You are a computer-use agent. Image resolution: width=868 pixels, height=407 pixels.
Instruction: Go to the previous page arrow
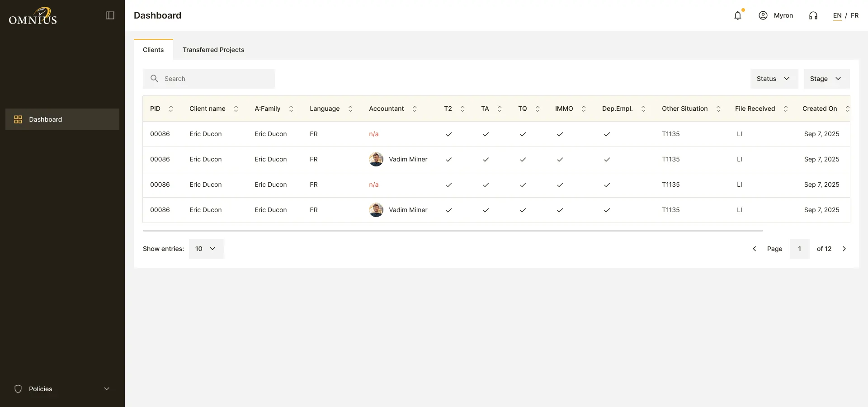(x=754, y=249)
